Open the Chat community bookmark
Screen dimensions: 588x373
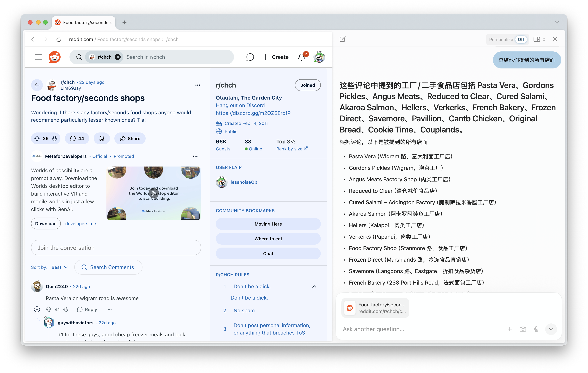point(268,253)
